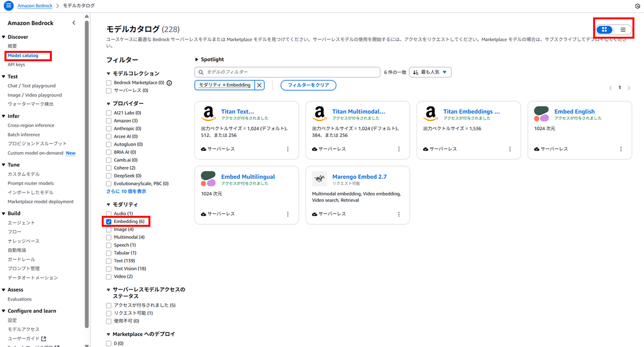Open Chat / Text playground

point(32,86)
